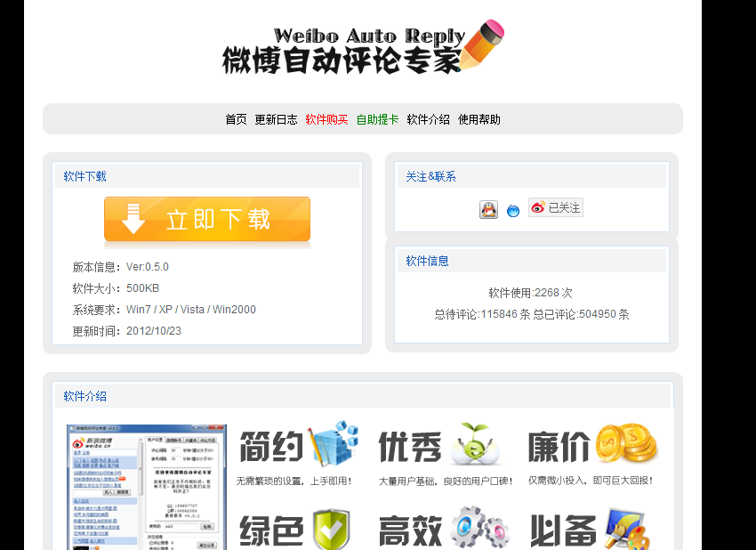The height and width of the screenshot is (550, 756).
Task: Click the update date 2012/10/23
Action: (154, 330)
